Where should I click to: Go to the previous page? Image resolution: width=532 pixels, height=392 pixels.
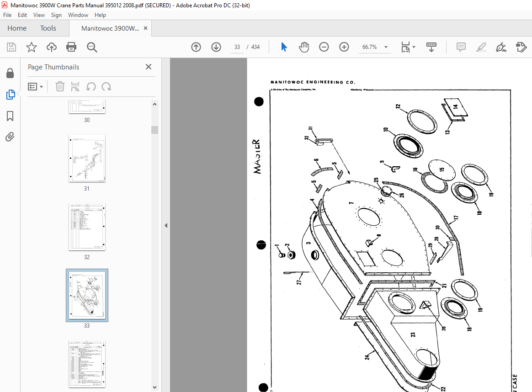tap(196, 47)
